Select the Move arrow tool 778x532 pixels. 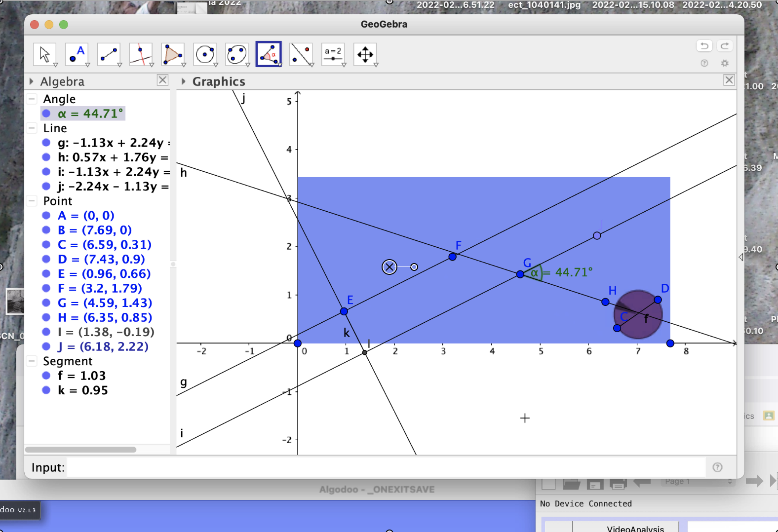44,54
